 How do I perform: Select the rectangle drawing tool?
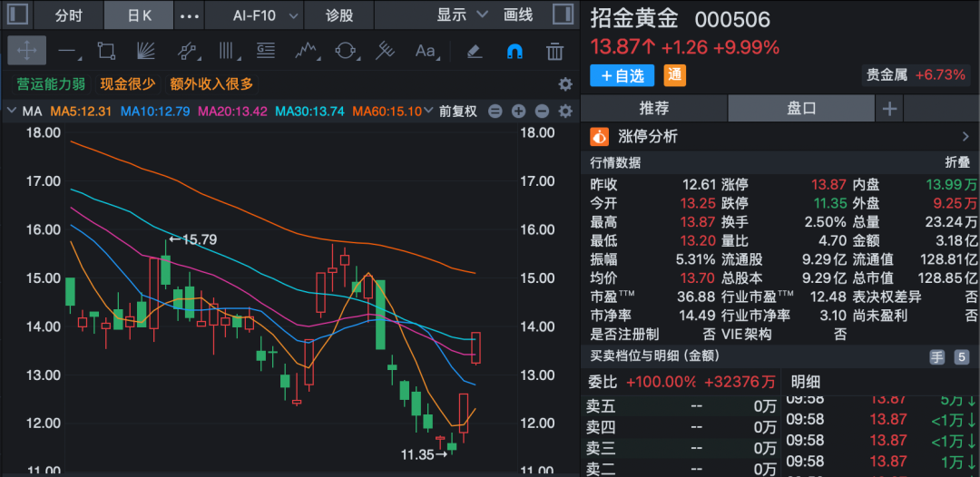click(106, 51)
